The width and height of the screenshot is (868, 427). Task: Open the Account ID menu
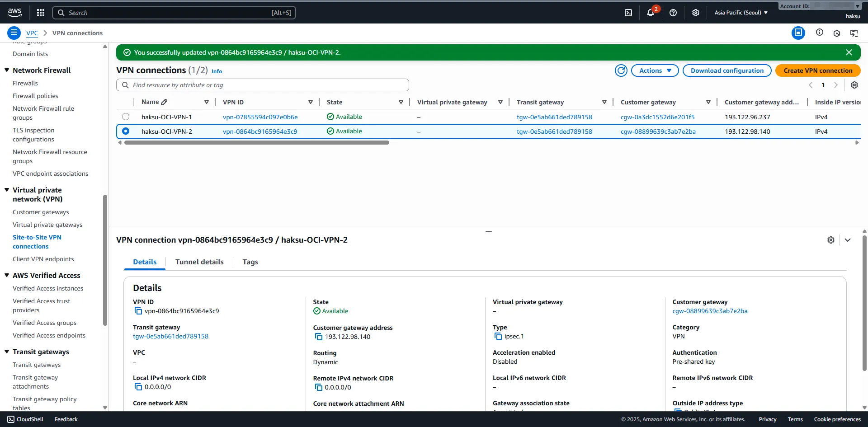pyautogui.click(x=819, y=6)
